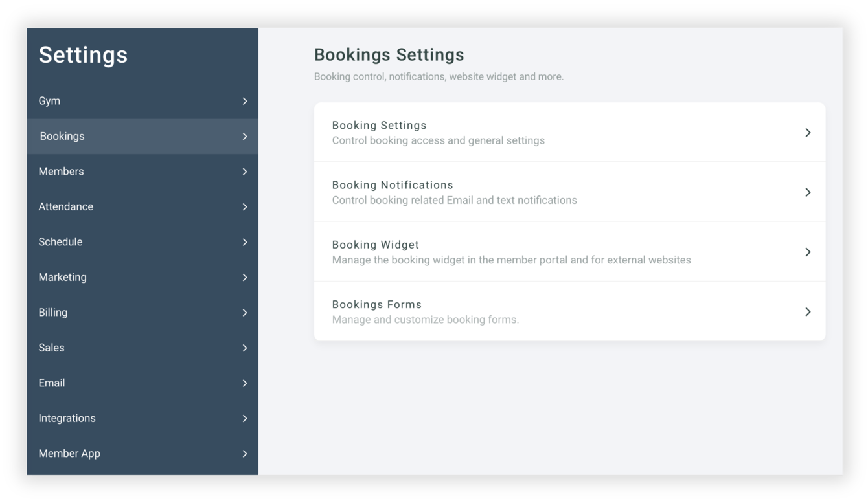Click the 'Settings' sidebar title

(83, 55)
